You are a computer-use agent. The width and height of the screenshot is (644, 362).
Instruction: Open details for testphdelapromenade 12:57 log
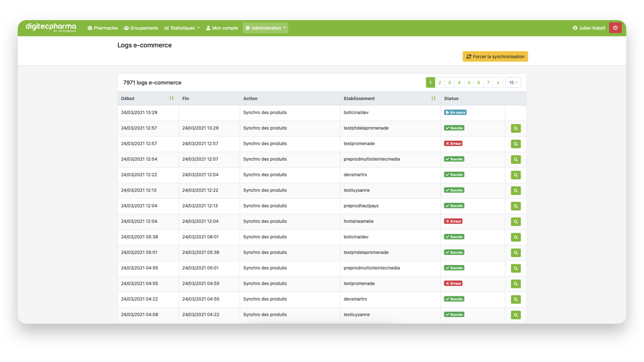click(516, 128)
